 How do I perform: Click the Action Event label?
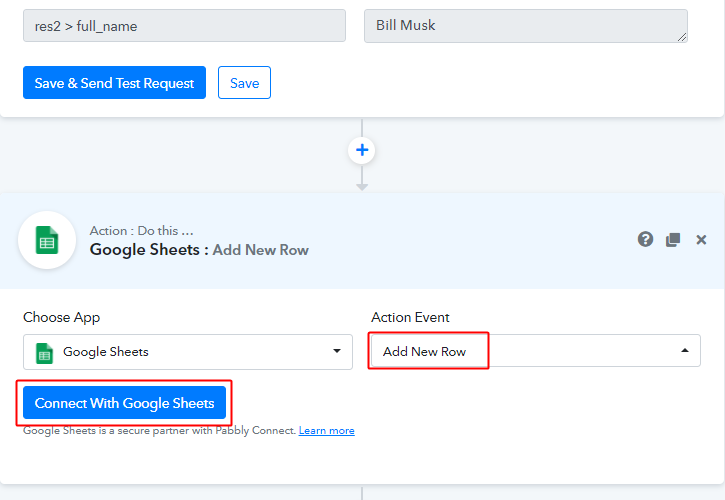[x=410, y=317]
